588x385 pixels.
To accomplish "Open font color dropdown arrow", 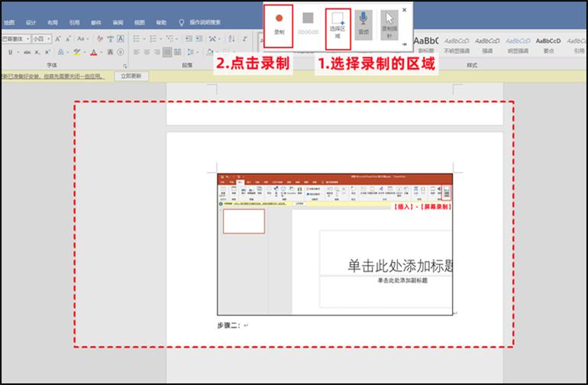I will click(x=102, y=52).
